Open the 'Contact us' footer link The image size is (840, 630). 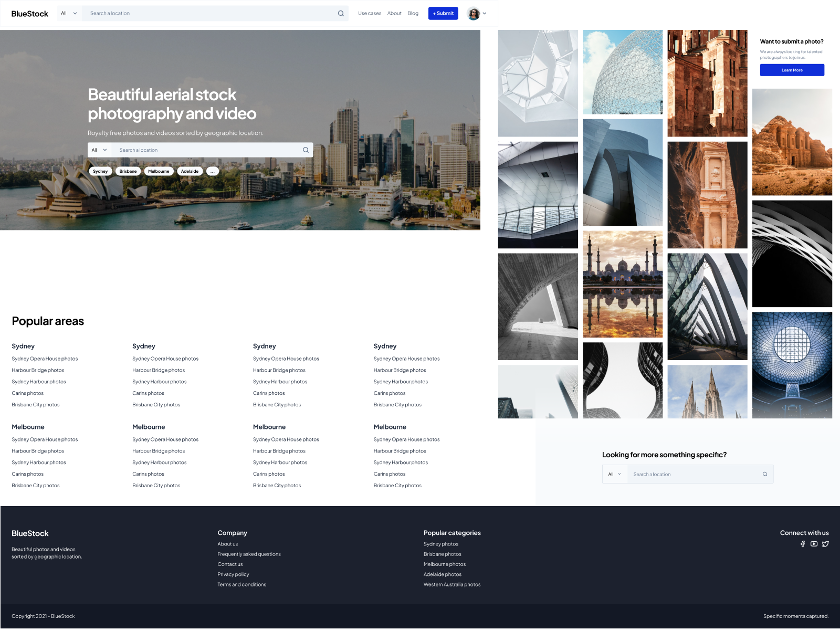(x=230, y=564)
